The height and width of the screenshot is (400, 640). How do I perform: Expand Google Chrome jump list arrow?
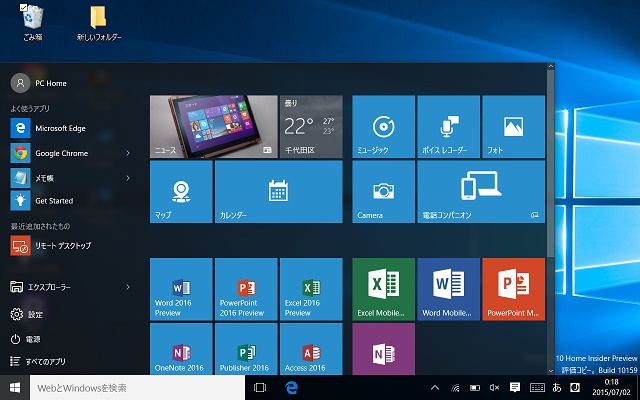click(128, 153)
